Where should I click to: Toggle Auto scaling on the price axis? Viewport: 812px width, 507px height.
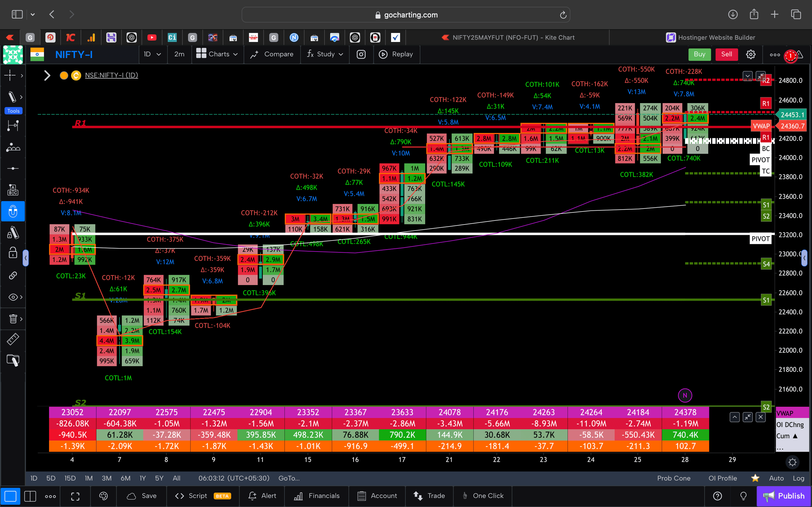click(776, 478)
